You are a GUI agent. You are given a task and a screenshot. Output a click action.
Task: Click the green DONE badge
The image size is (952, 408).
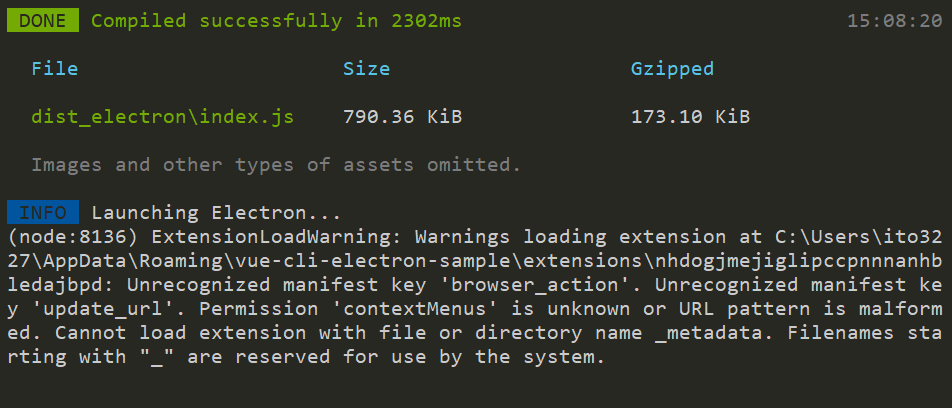pyautogui.click(x=42, y=21)
